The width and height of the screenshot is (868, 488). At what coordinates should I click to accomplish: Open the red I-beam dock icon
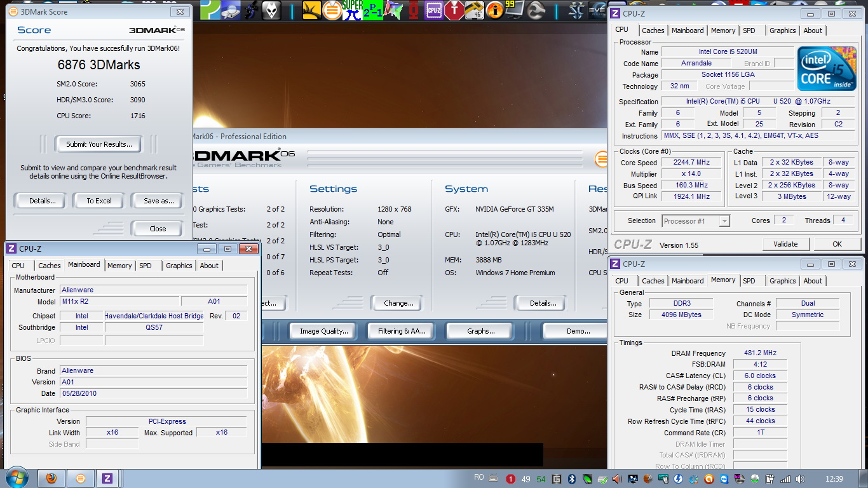(415, 10)
